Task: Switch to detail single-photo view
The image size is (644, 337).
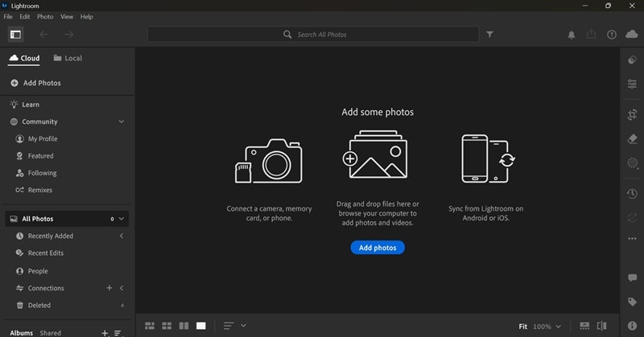Action: click(x=200, y=326)
